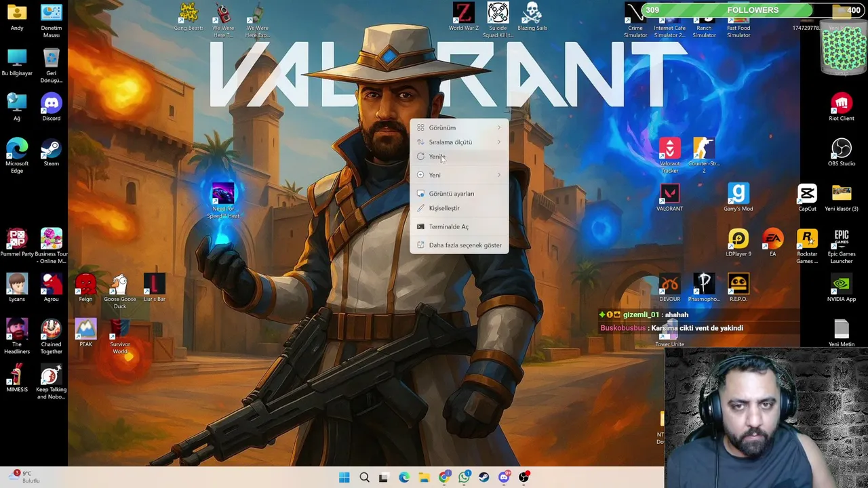Select the Liar's Bar desktop icon
Viewport: 868px width, 488px height.
[x=155, y=288]
